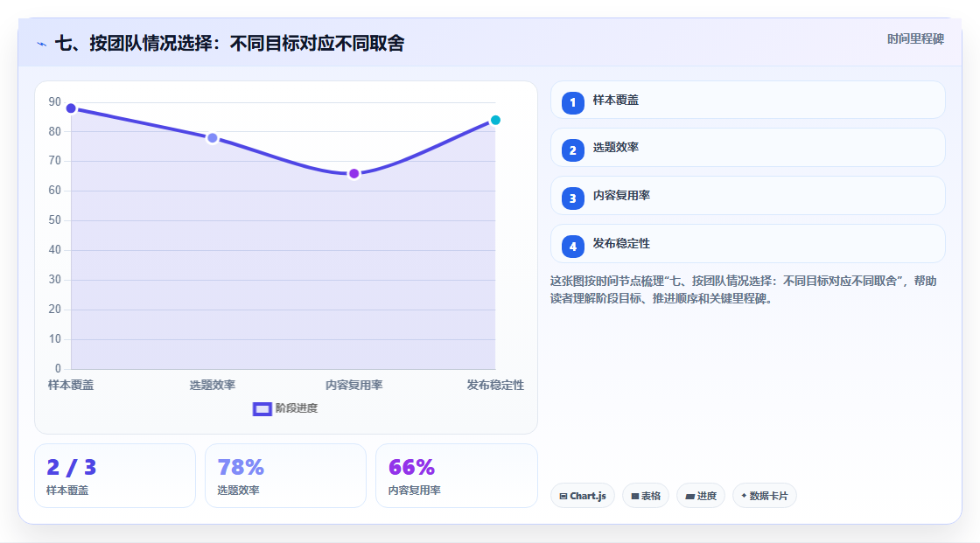Select the 选题效率 data point on chart
Image resolution: width=980 pixels, height=543 pixels.
[213, 138]
